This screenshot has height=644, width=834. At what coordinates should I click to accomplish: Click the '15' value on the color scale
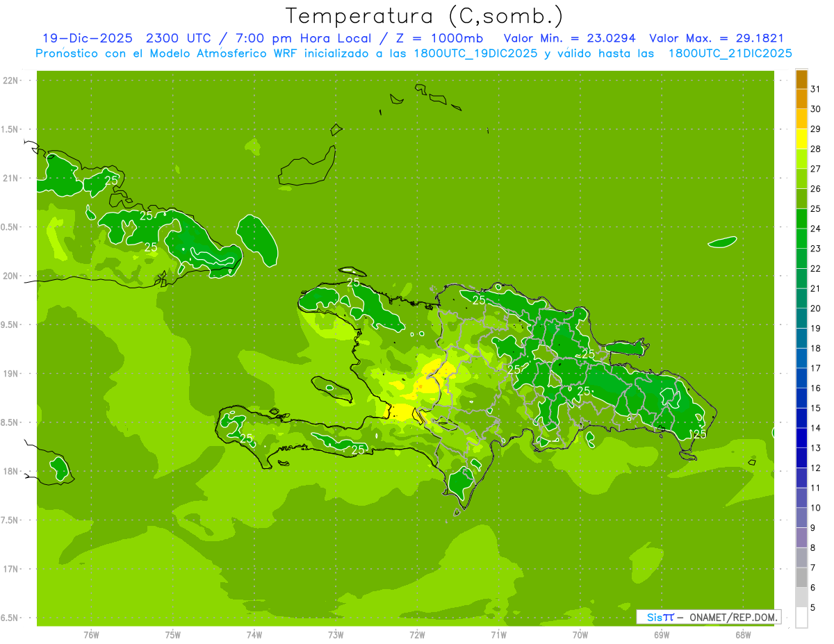(x=815, y=408)
